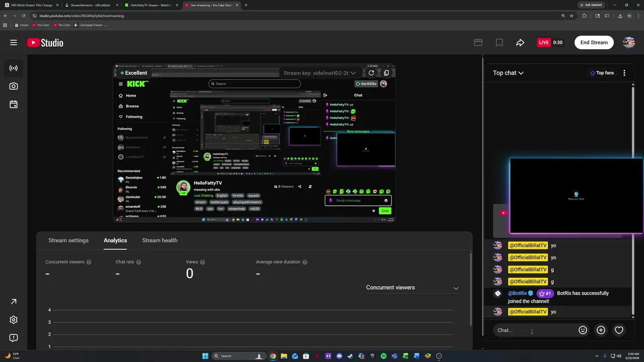Viewport: 644px width, 362px height.
Task: Switch to the StreamElements browser tab
Action: pyautogui.click(x=91, y=5)
